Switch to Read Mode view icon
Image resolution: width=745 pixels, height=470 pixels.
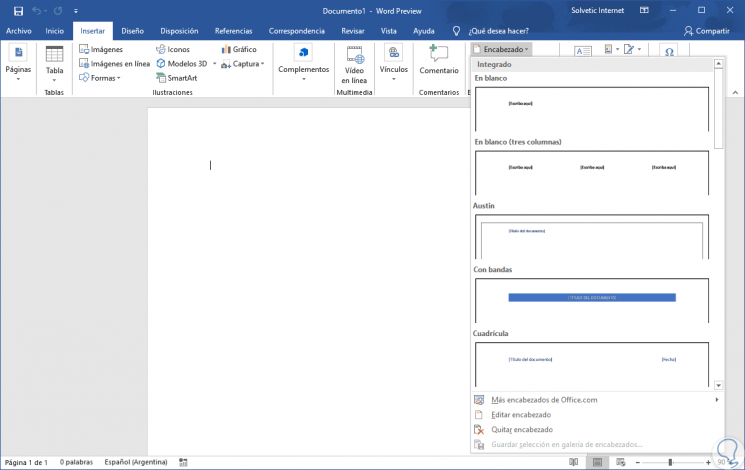(x=573, y=462)
